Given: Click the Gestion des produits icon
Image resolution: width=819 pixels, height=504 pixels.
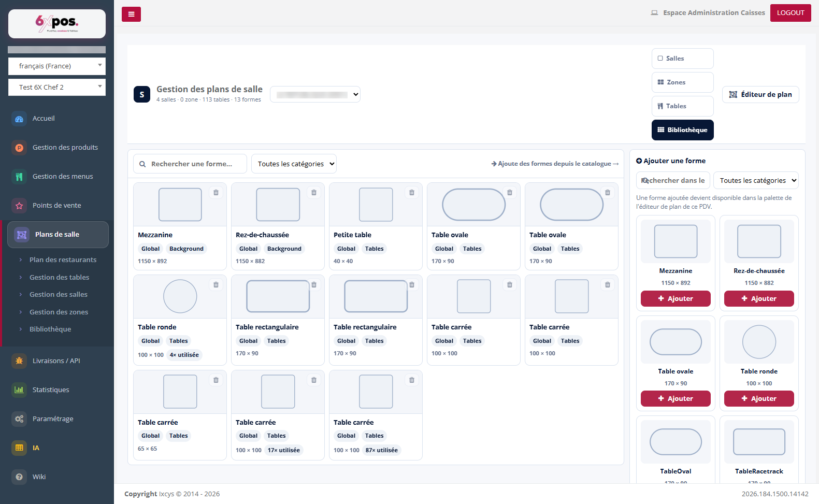Looking at the screenshot, I should tap(19, 148).
